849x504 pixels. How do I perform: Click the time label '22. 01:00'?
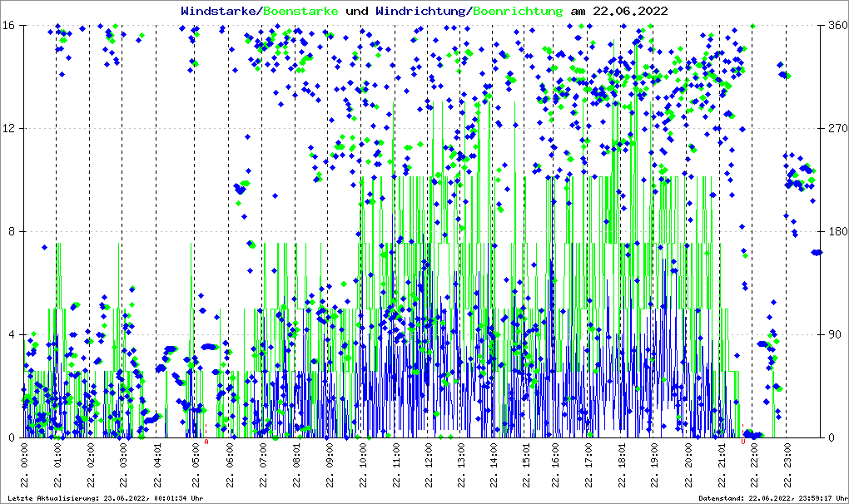tap(57, 466)
